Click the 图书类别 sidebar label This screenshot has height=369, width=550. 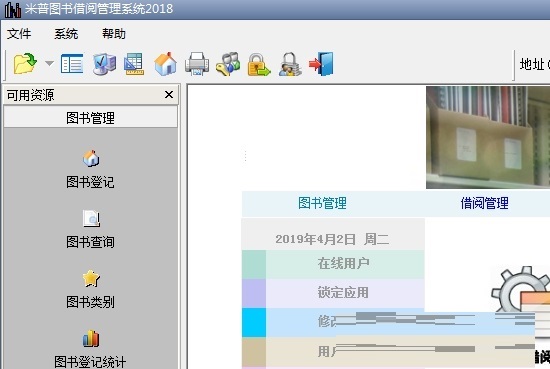click(90, 302)
